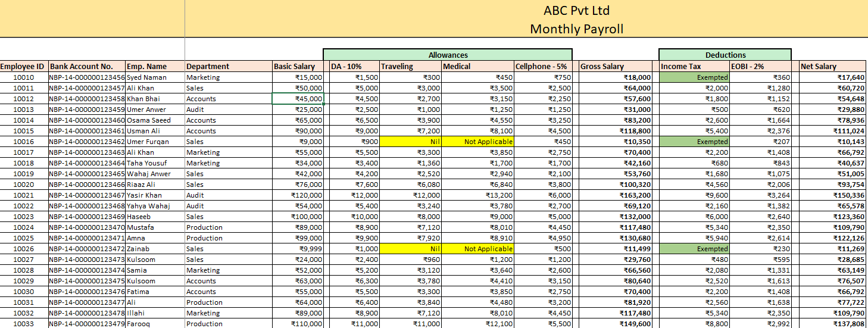
Task: Select Khan Bhai's basic salary ₹45,000
Action: click(x=298, y=99)
